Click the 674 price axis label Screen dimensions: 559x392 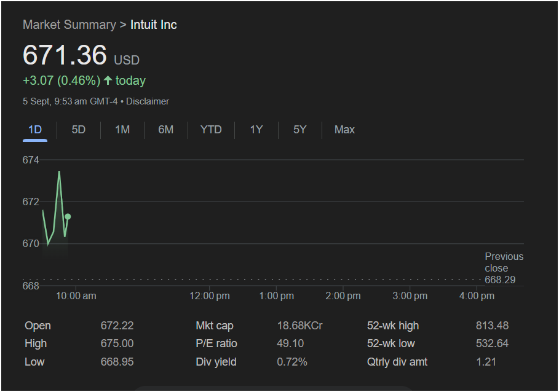coord(31,160)
